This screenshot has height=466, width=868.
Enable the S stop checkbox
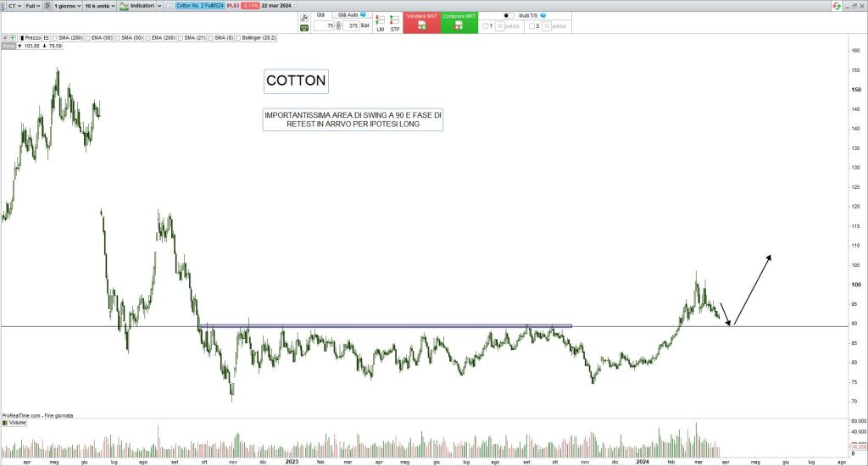[x=532, y=26]
